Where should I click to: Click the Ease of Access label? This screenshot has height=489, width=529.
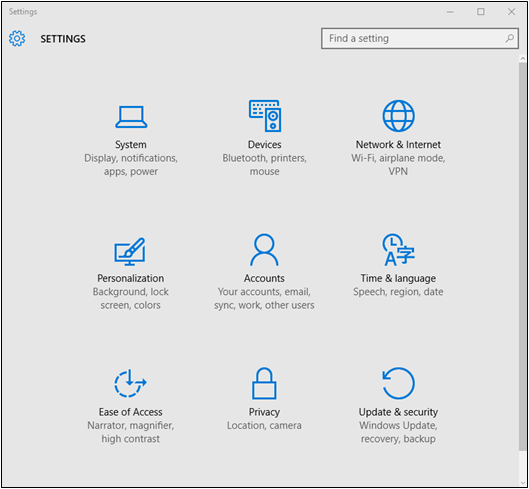pyautogui.click(x=131, y=412)
